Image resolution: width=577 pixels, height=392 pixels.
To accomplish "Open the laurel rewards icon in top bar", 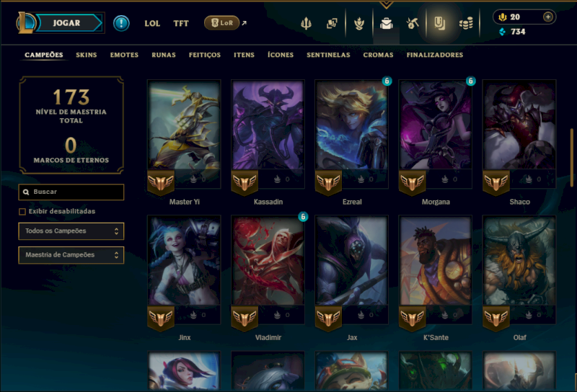I will (x=359, y=24).
